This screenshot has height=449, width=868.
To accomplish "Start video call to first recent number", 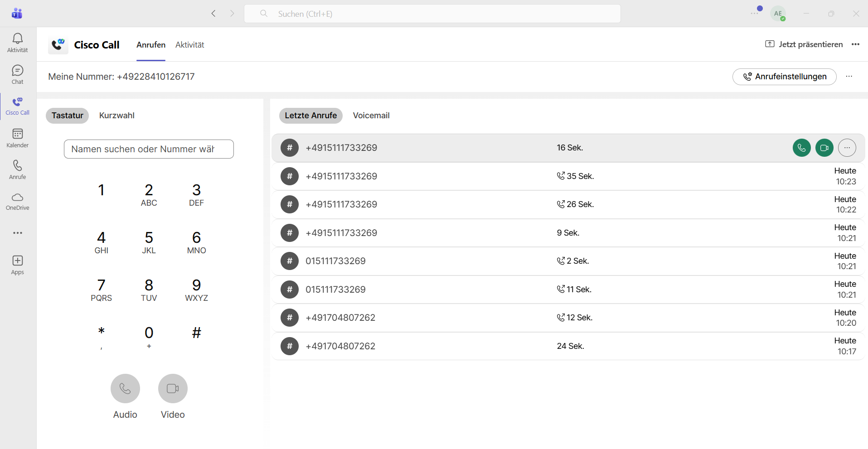I will click(x=824, y=148).
